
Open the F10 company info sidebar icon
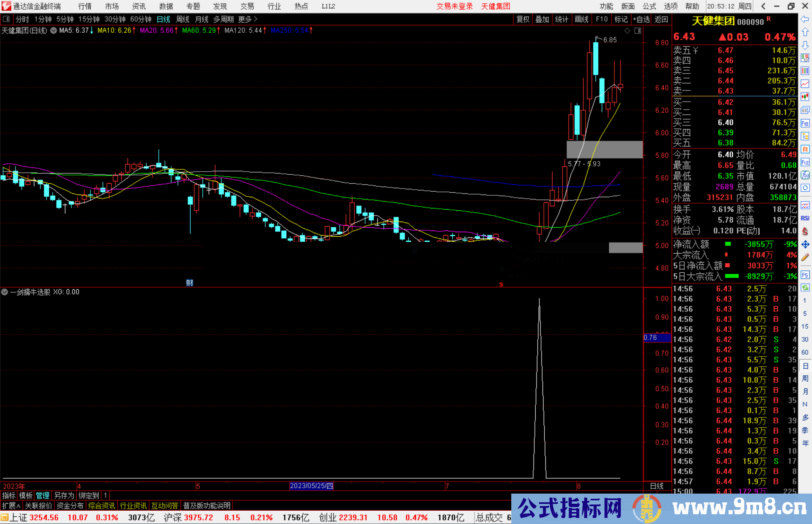point(805,123)
